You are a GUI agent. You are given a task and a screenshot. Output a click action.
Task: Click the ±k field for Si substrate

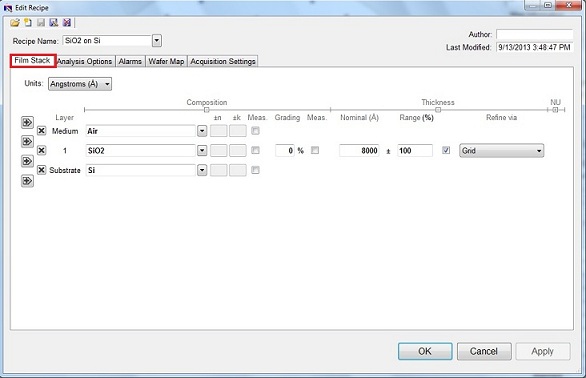click(238, 170)
